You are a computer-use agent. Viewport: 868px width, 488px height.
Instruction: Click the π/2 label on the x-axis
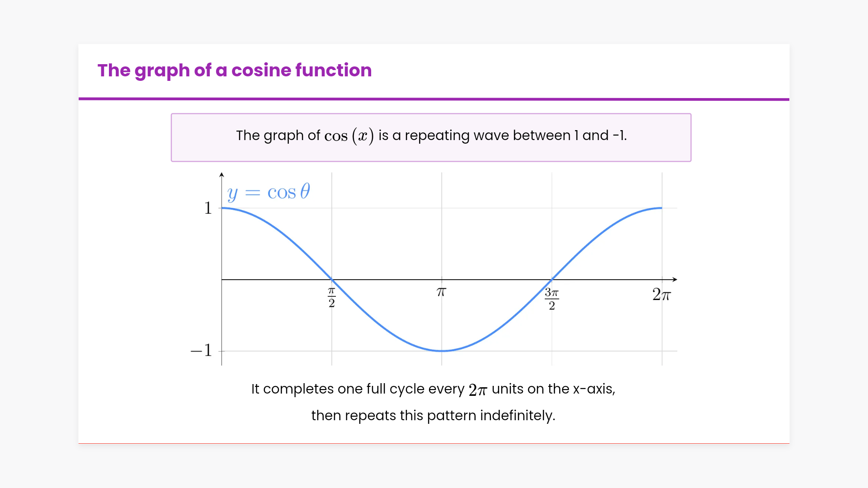332,298
